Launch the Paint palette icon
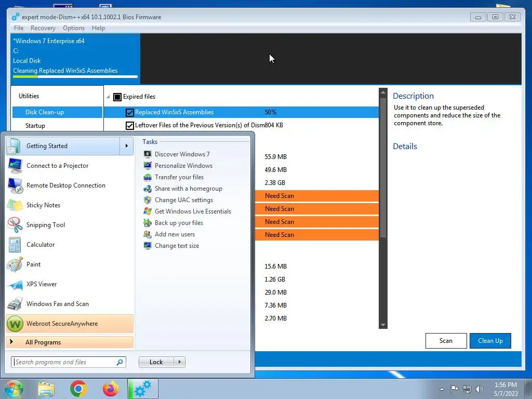Image resolution: width=532 pixels, height=399 pixels. point(15,264)
